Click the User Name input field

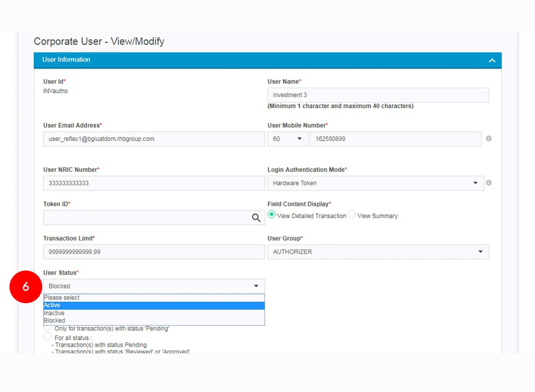378,95
